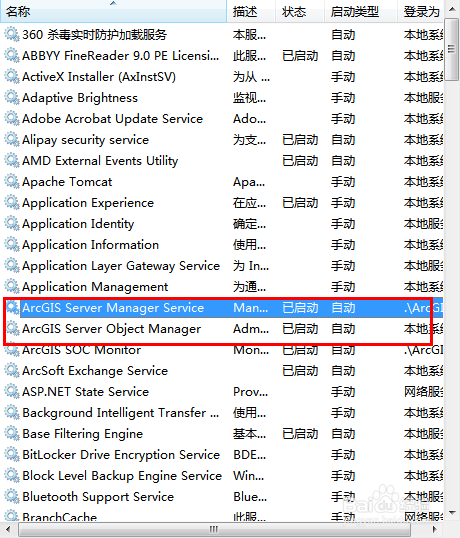Viewport: 460px width, 538px height.
Task: Click gear icon of ArcGIS Server Object Manager
Action: pos(12,329)
